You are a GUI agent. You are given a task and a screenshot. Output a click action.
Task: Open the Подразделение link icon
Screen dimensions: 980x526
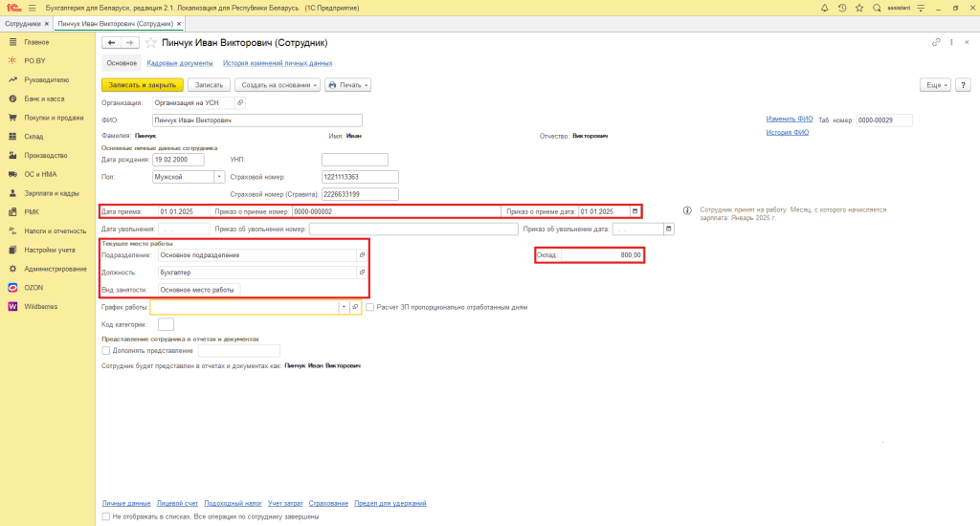point(362,255)
